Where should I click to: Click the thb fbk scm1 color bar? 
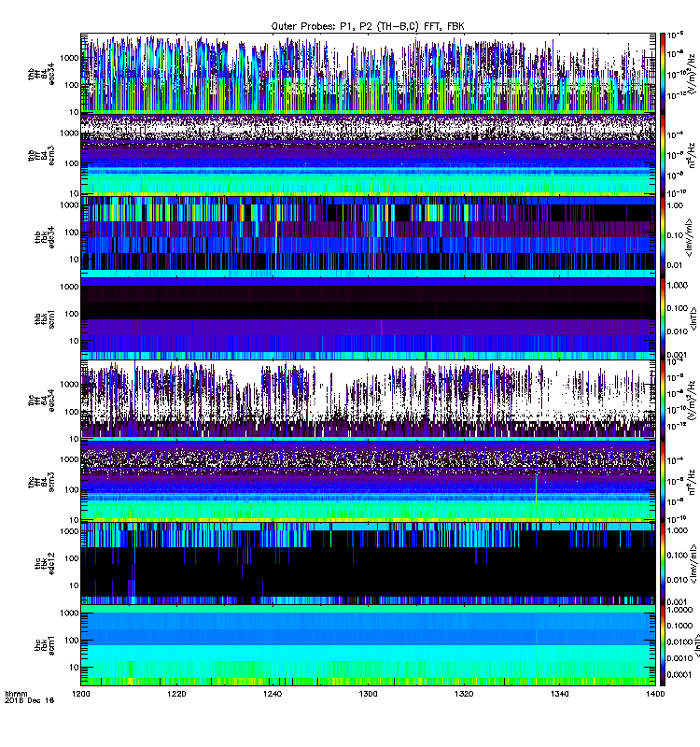663,318
